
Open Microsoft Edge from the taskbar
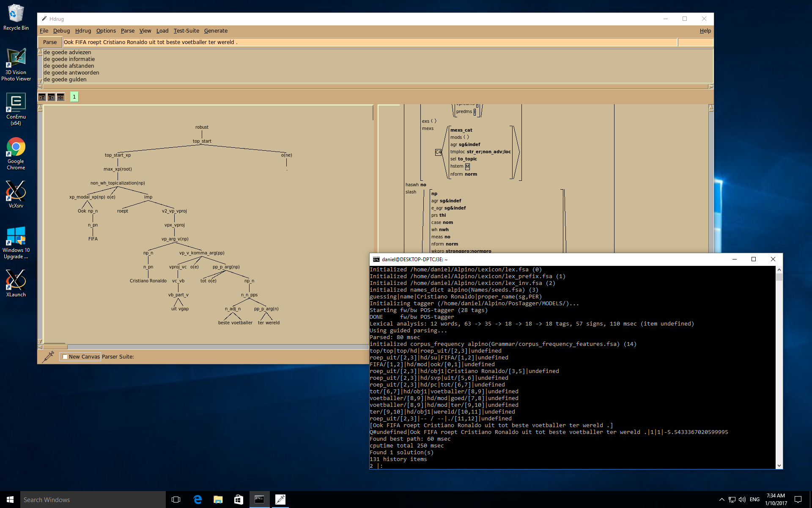197,500
